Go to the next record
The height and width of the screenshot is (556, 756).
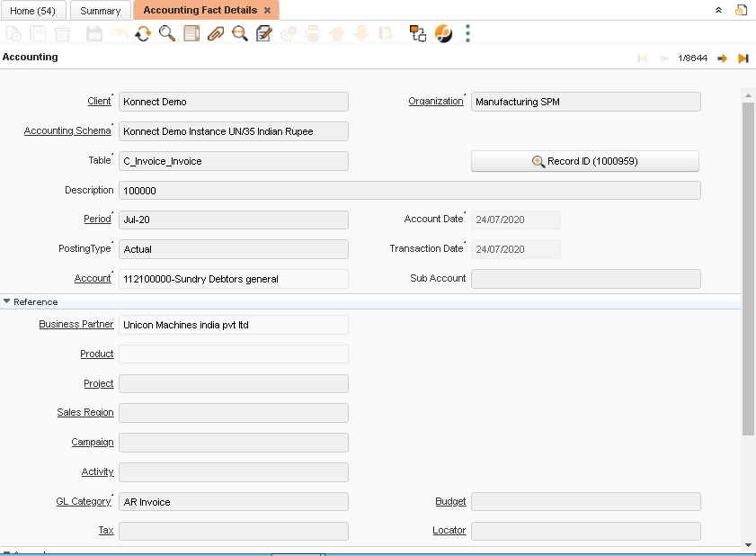tap(722, 58)
